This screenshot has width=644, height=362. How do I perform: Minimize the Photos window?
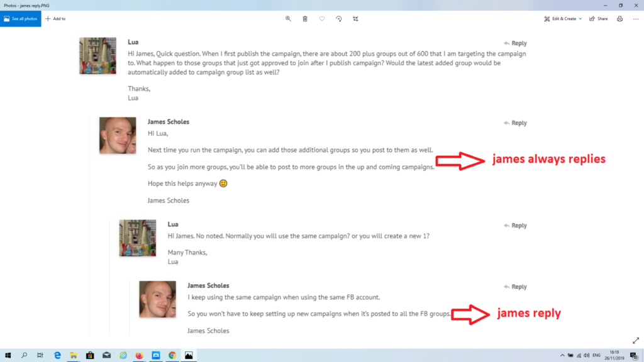pos(605,5)
